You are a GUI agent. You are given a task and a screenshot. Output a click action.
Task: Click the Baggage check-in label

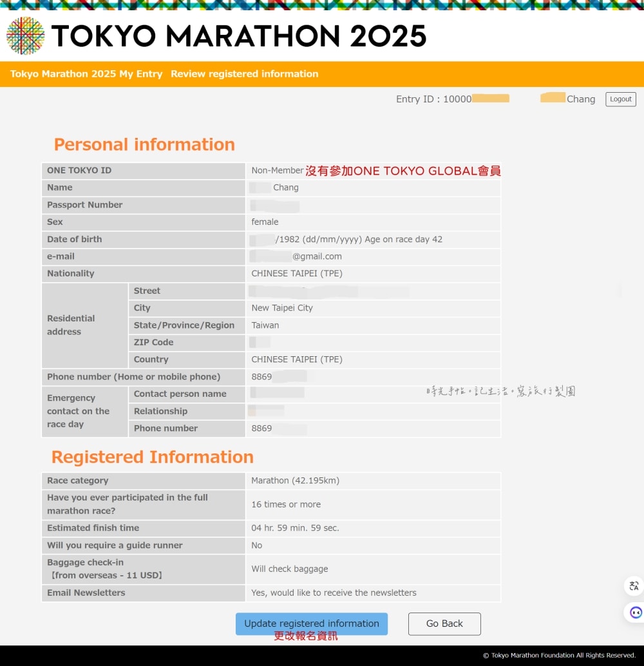[104, 569]
